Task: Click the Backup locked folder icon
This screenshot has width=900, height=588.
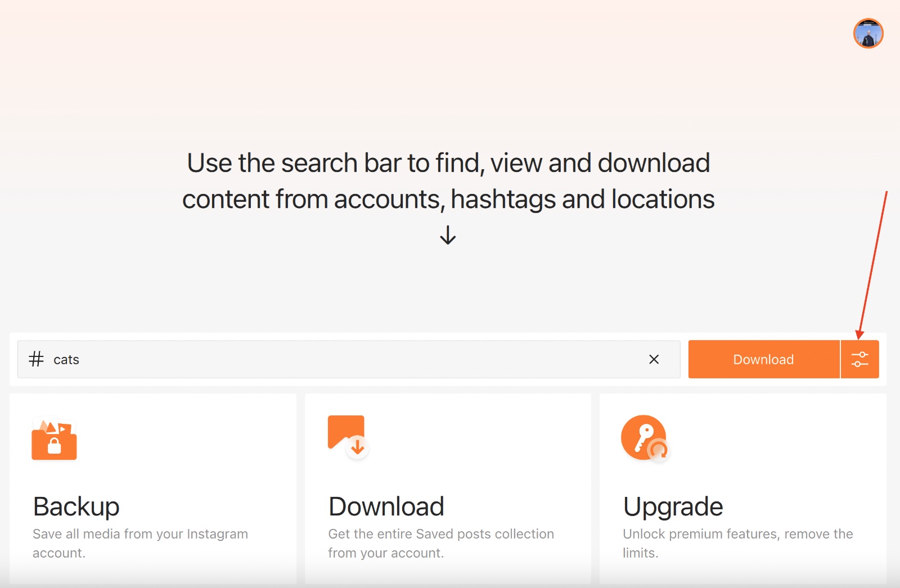Action: (54, 440)
